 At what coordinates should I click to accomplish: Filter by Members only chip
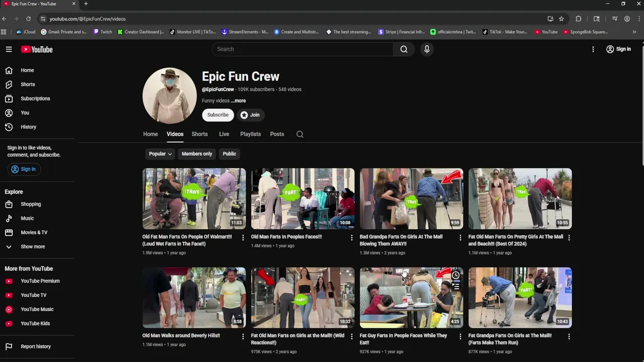click(x=197, y=154)
